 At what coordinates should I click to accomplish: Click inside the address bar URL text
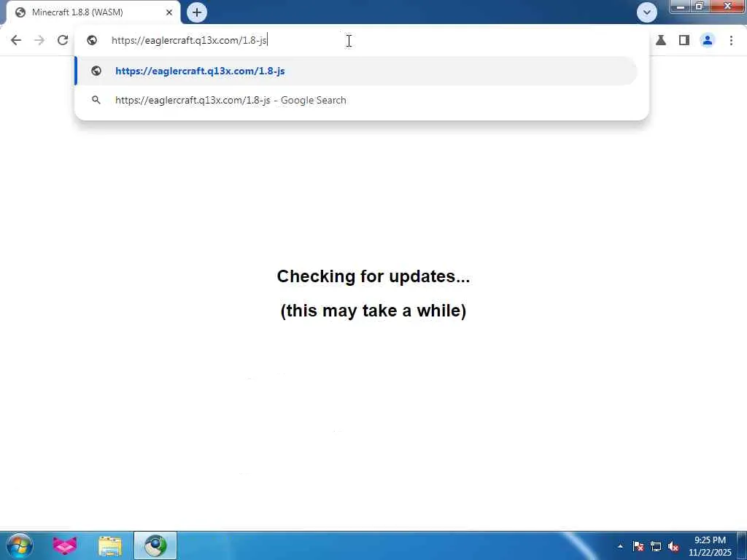click(x=189, y=41)
